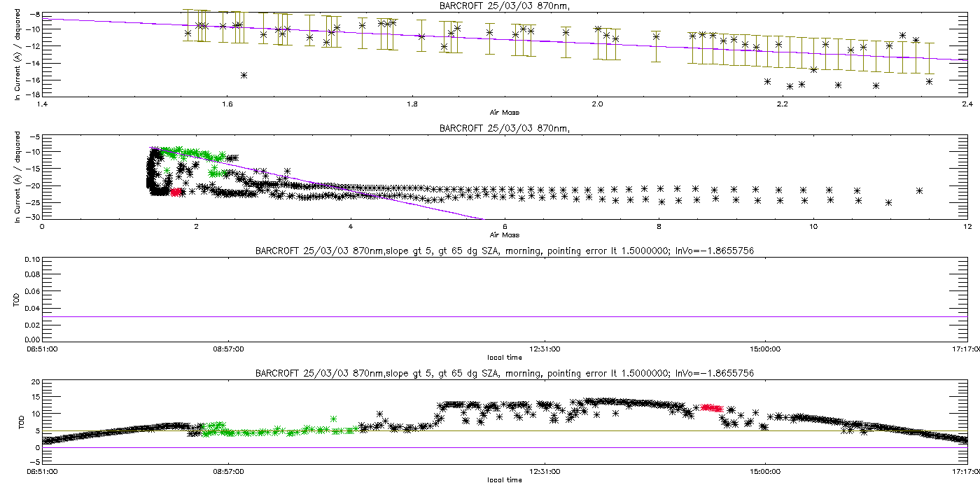Click the TOD y-axis label of third plot
The image size is (980, 490).
tap(17, 299)
